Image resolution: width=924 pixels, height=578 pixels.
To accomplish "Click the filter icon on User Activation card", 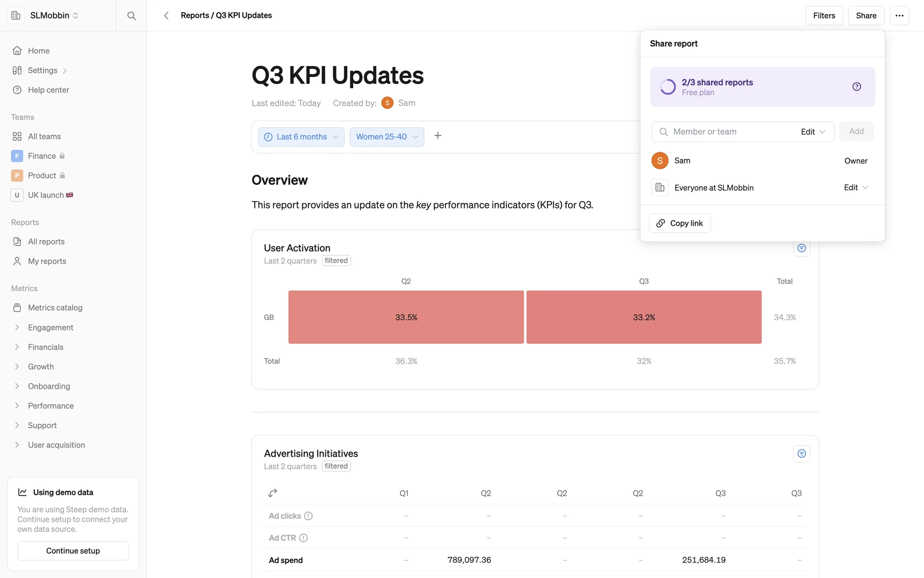I will (x=801, y=248).
